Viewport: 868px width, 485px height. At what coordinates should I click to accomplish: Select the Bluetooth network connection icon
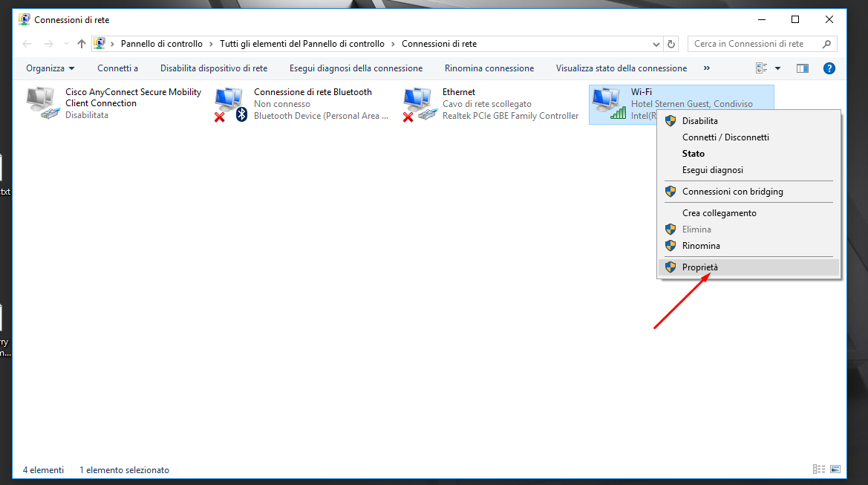point(231,104)
